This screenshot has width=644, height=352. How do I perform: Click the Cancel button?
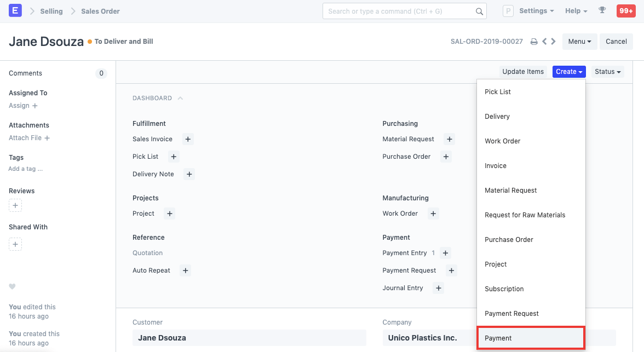616,42
